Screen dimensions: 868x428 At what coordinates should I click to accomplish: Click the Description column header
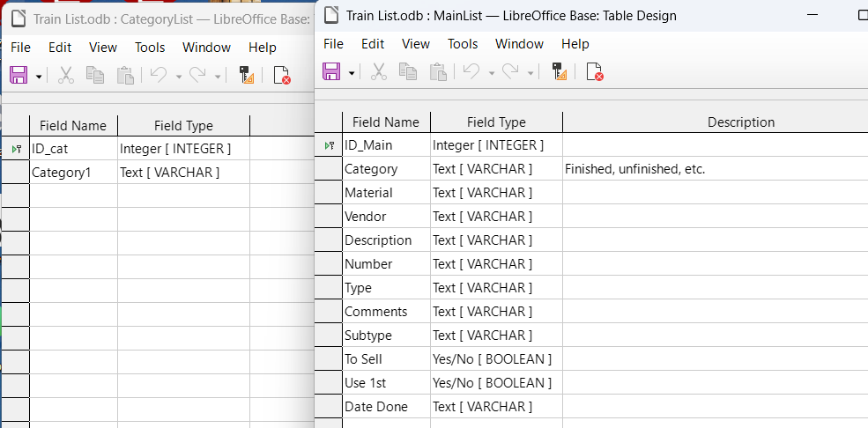point(741,122)
